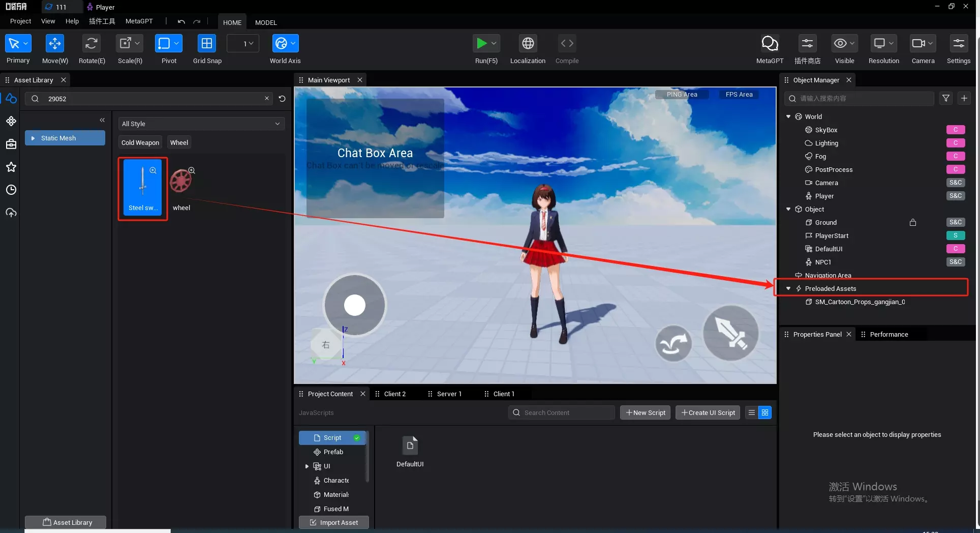Screen dimensions: 980x533
Task: Refresh the asset library search
Action: [x=282, y=99]
